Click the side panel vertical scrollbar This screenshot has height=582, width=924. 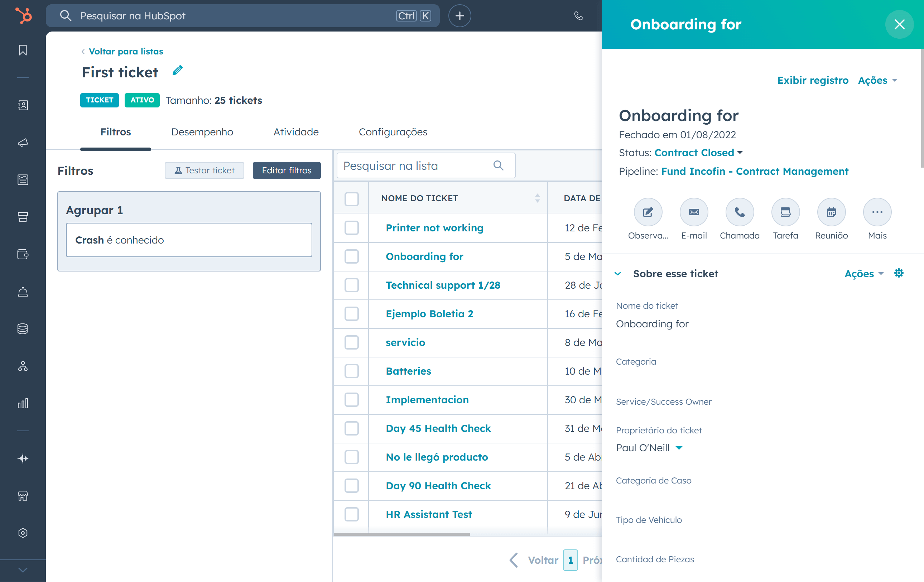pyautogui.click(x=922, y=108)
